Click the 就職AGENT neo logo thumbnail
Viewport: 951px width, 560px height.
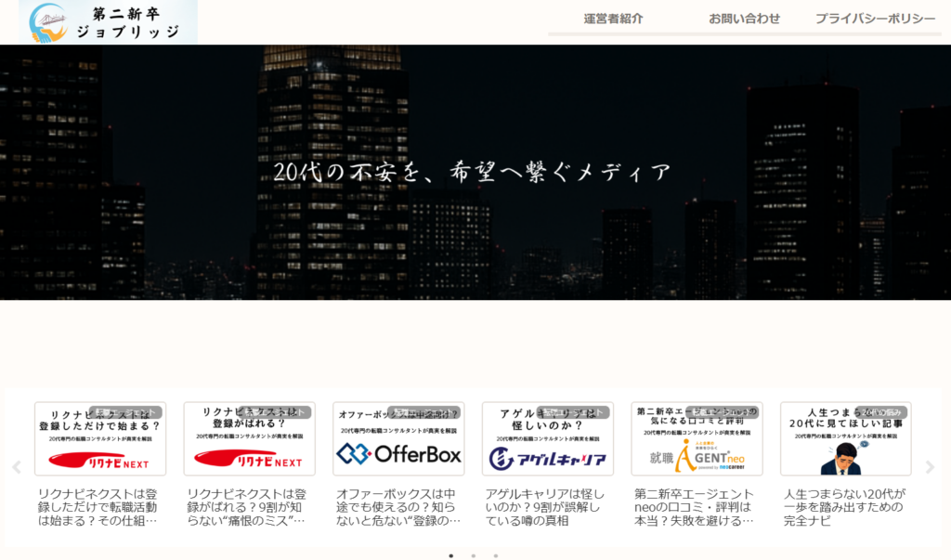pos(697,439)
